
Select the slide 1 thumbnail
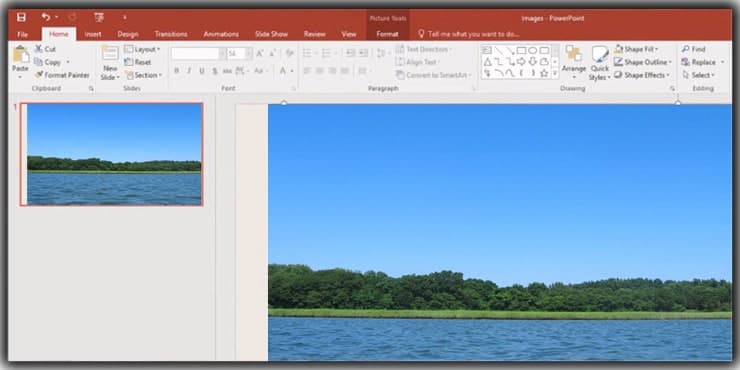click(112, 154)
